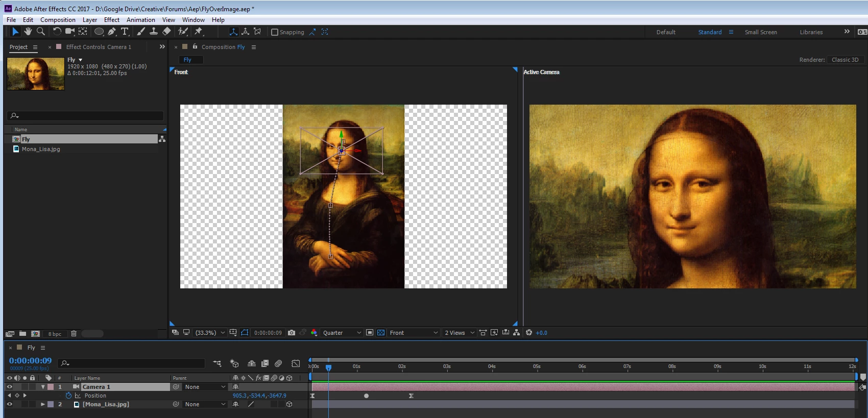Viewport: 868px width, 418px height.
Task: Open the magnification 33.3% dropdown
Action: tap(210, 333)
